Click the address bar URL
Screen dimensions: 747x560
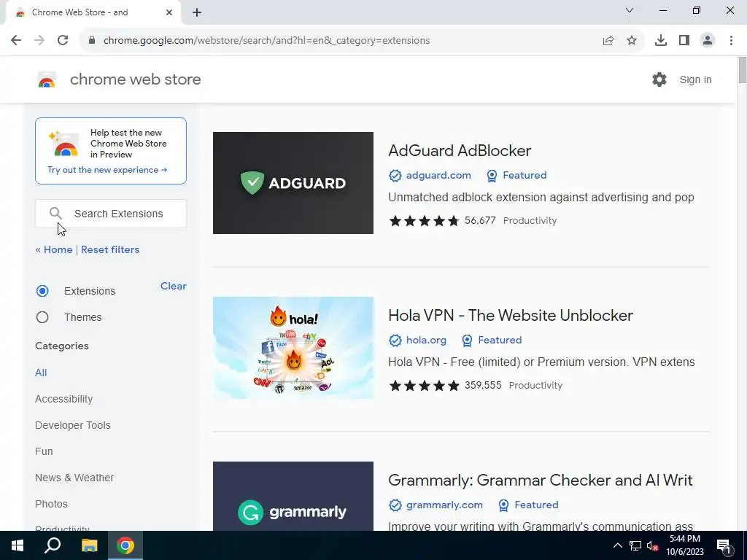[x=267, y=41]
